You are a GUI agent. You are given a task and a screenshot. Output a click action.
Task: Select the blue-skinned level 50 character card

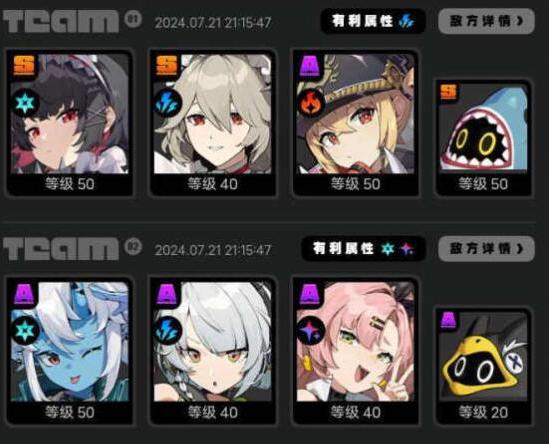(70, 351)
